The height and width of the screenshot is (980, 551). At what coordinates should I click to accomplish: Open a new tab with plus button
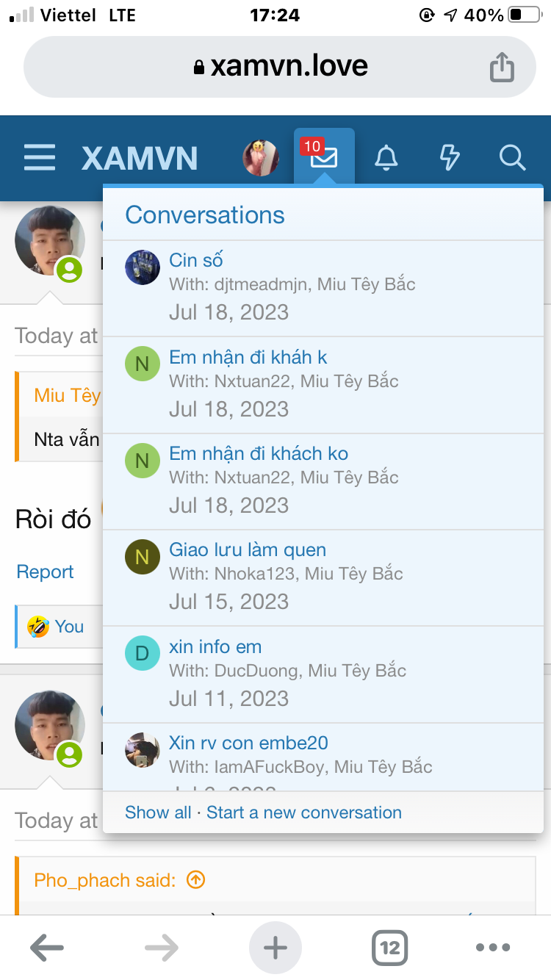275,948
